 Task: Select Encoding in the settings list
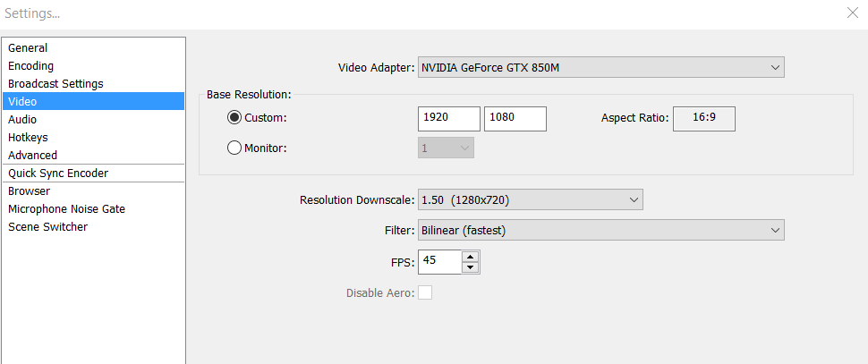tap(30, 66)
